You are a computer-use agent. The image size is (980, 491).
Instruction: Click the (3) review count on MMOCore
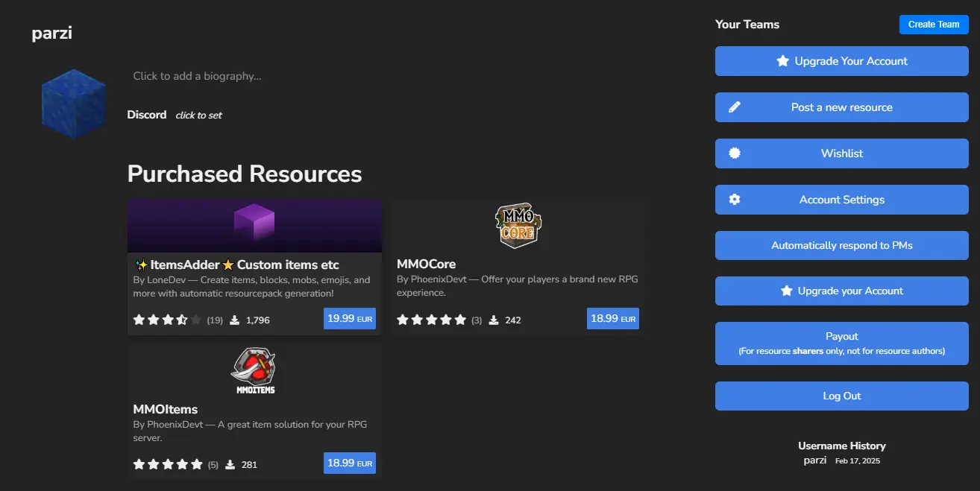coord(477,320)
